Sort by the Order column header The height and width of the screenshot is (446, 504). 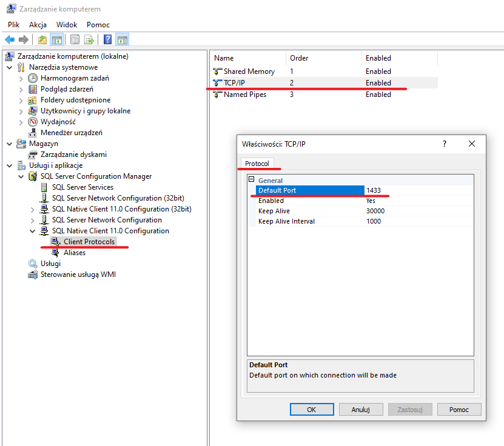pos(324,58)
